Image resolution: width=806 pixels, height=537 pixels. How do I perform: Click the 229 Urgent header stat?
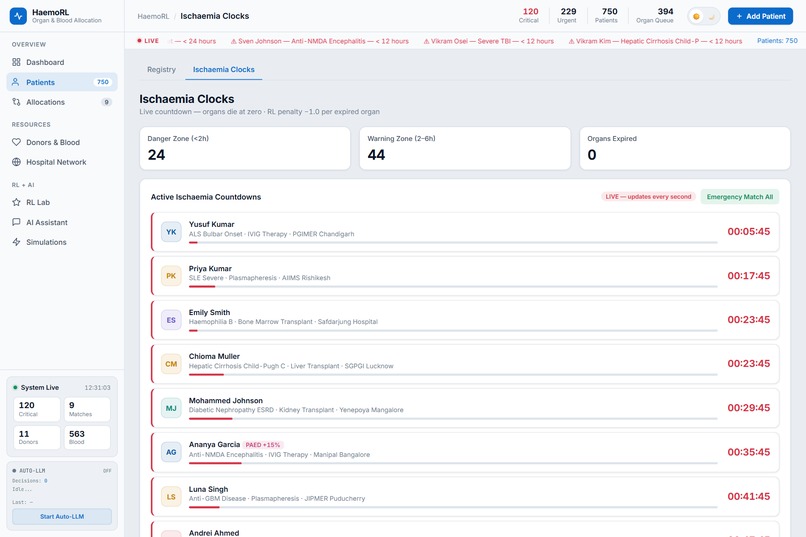tap(567, 16)
